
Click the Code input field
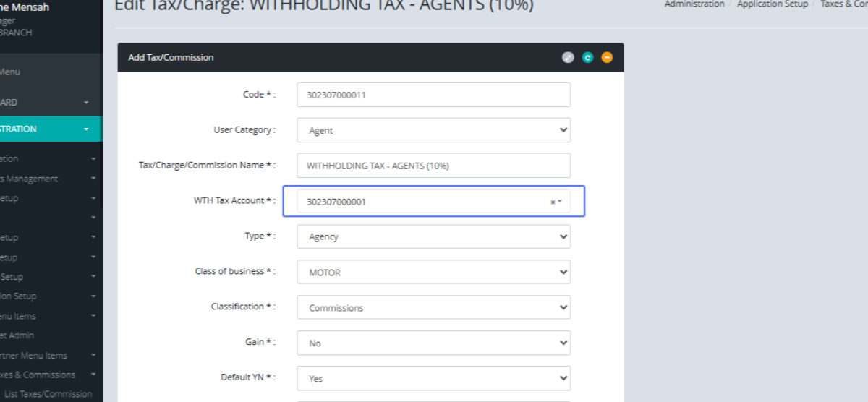pos(433,95)
